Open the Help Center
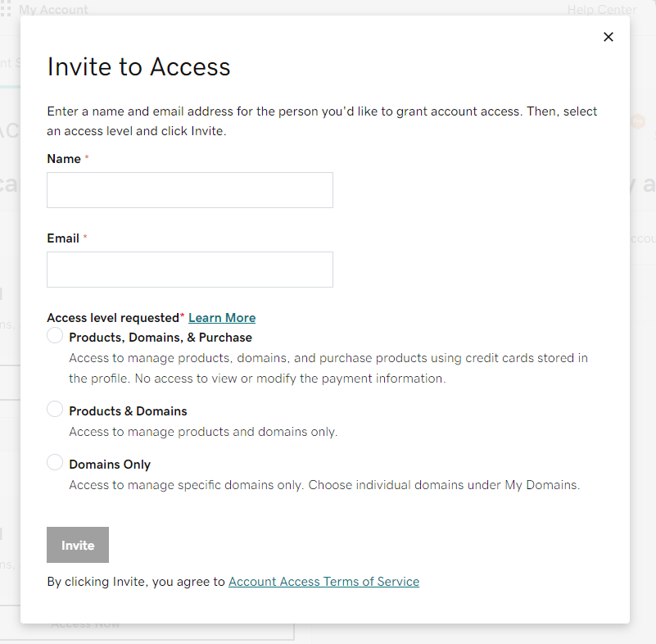The image size is (656, 644). tap(601, 9)
